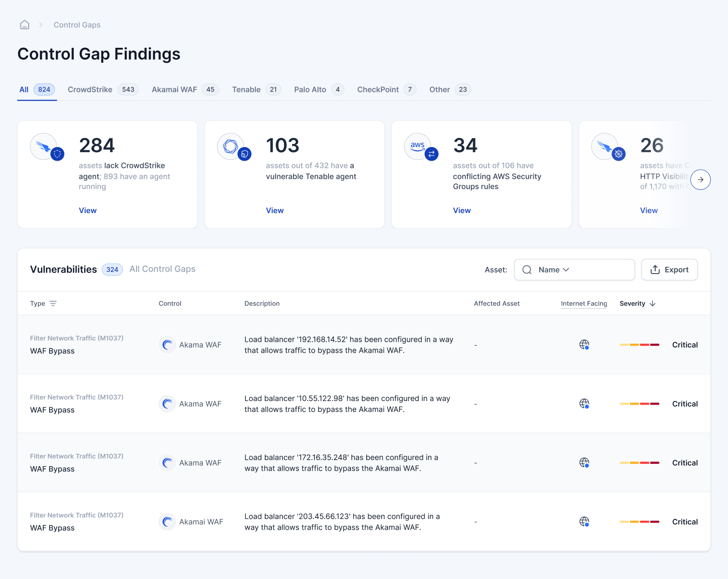The image size is (728, 579).
Task: Focus the Asset search input field
Action: tap(574, 270)
